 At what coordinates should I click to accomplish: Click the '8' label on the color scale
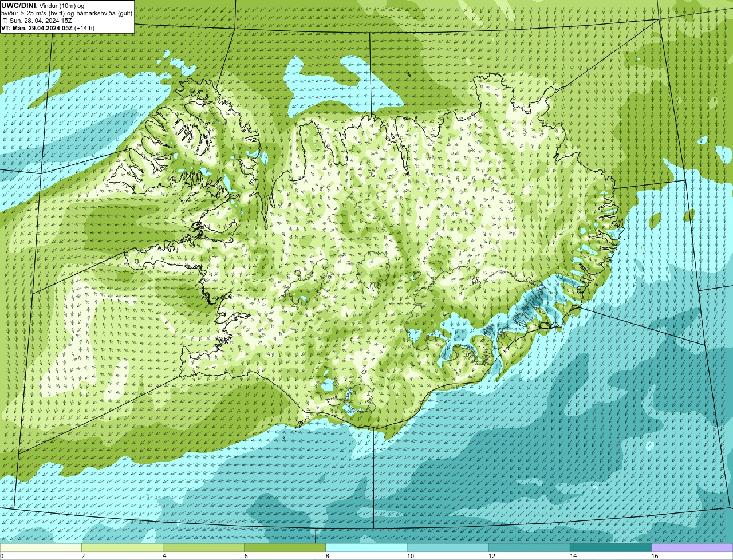point(327,556)
